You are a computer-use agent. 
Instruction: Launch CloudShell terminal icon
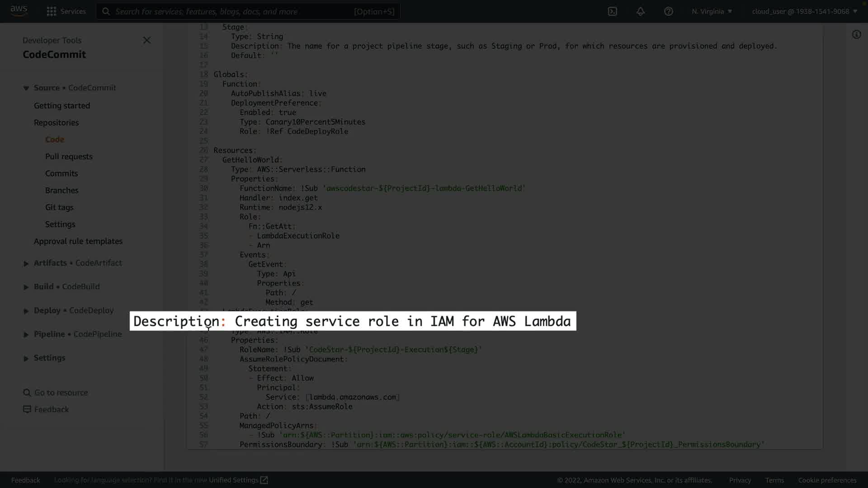click(612, 11)
